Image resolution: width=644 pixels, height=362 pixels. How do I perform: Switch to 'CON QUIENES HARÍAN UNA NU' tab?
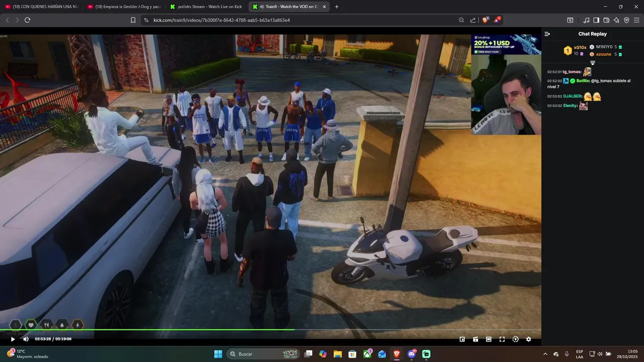click(42, 7)
